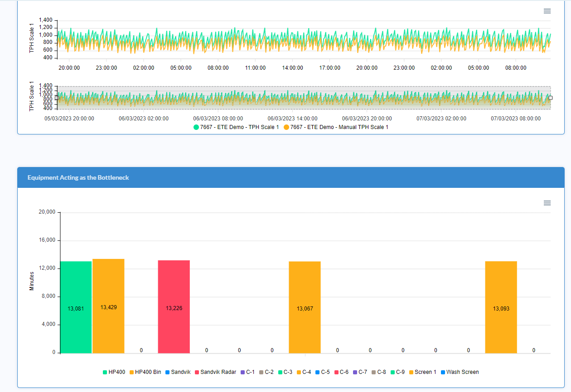Open the TPH chart hamburger menu
The width and height of the screenshot is (571, 392).
[547, 11]
